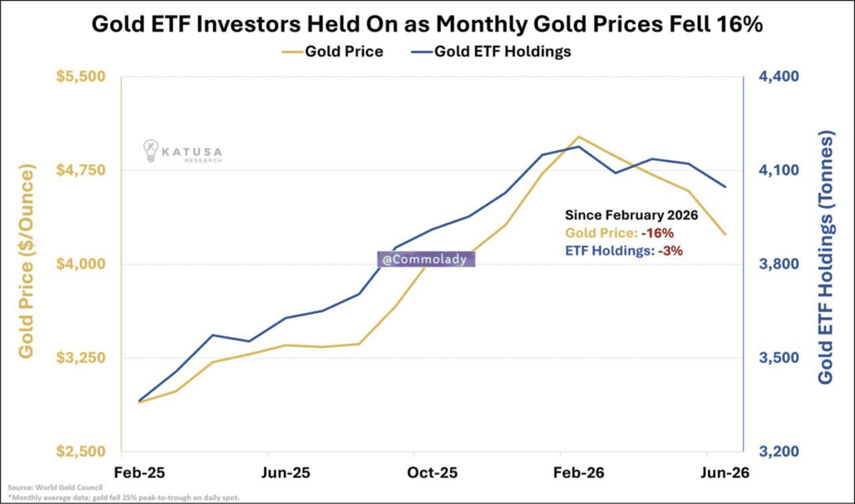Select the Gold Price legend label
Screen dimensions: 855x504
pos(344,51)
